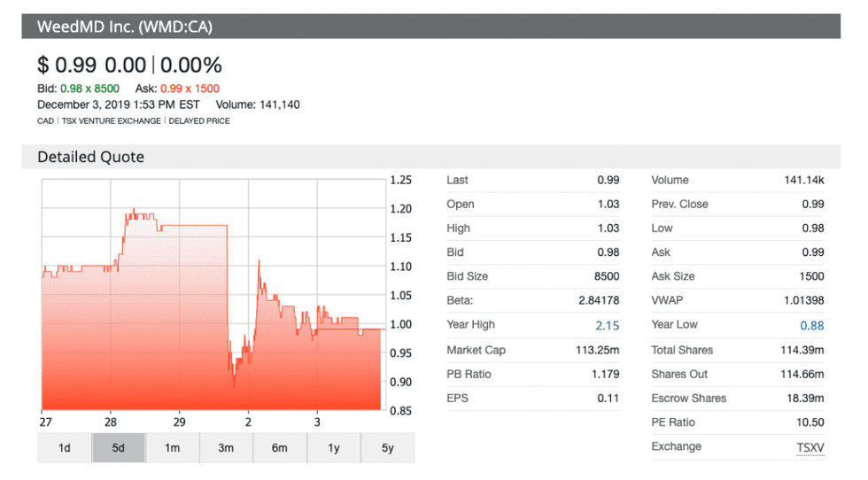Image resolution: width=868 pixels, height=480 pixels.
Task: Select the 6m chart range
Action: (x=280, y=448)
